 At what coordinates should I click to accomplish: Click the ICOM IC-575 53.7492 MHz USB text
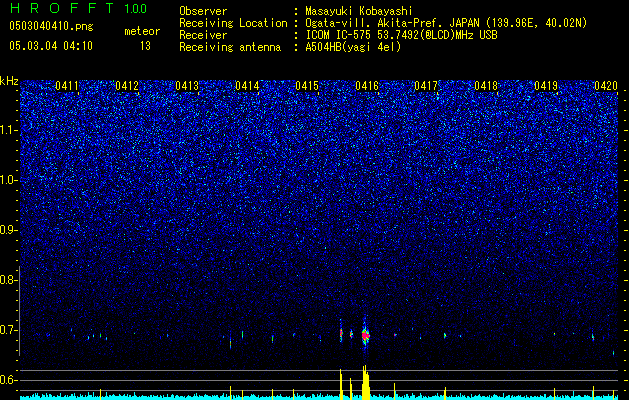click(401, 35)
